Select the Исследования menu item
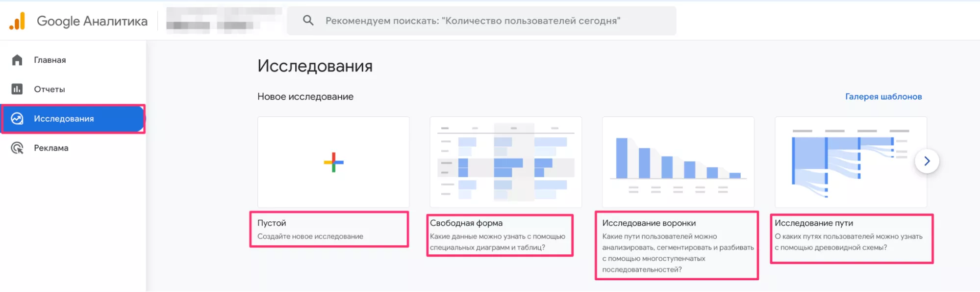 tap(73, 119)
